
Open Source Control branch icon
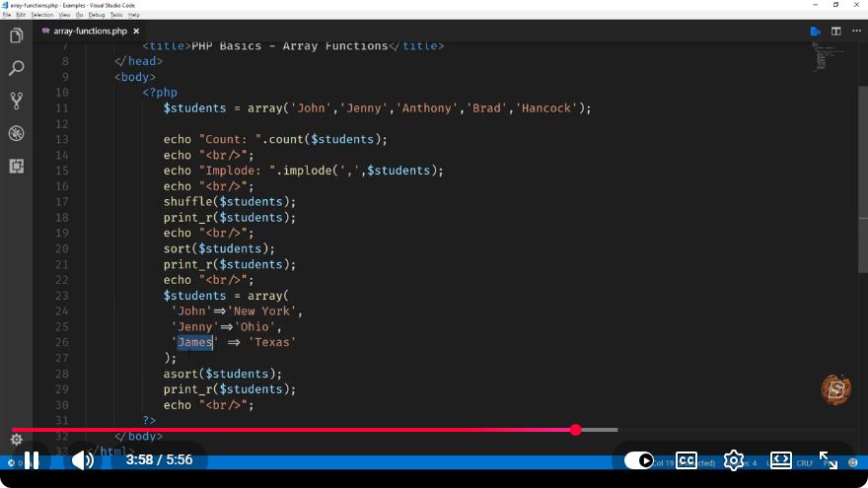pyautogui.click(x=16, y=101)
